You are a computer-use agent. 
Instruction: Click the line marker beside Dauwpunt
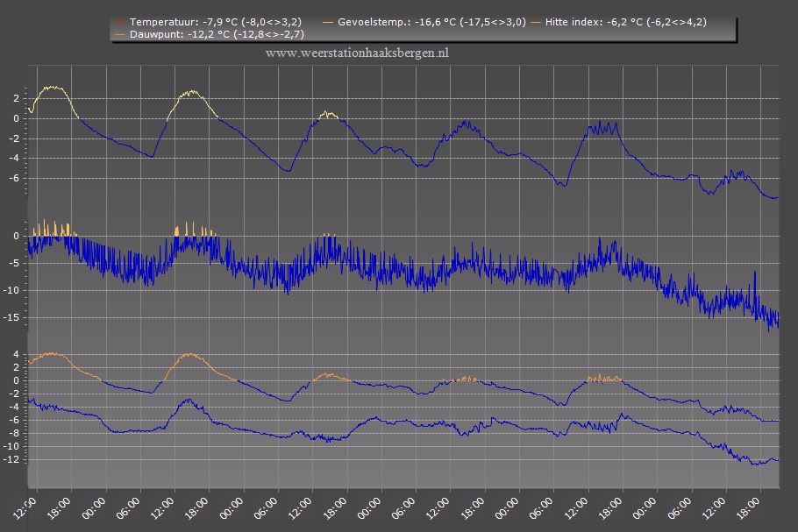[x=120, y=34]
